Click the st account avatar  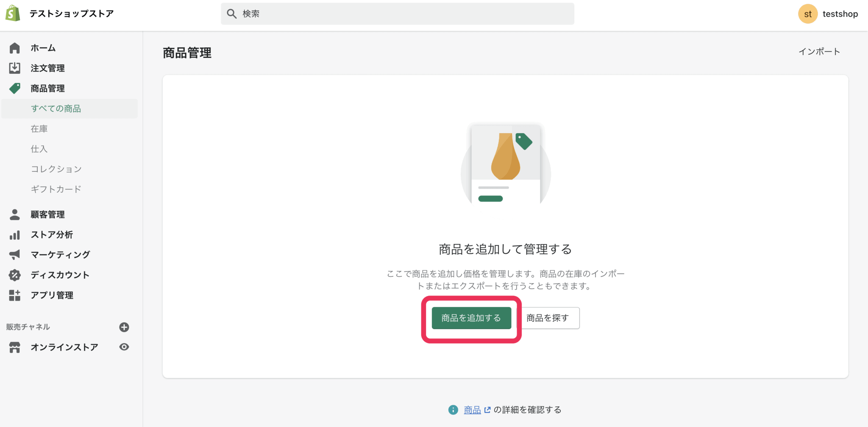(808, 14)
